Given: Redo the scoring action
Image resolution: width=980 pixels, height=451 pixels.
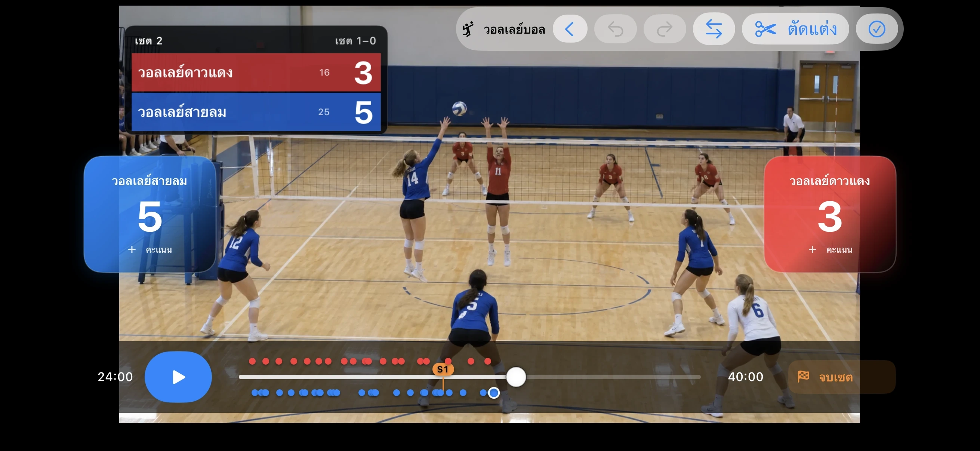Looking at the screenshot, I should pos(664,29).
